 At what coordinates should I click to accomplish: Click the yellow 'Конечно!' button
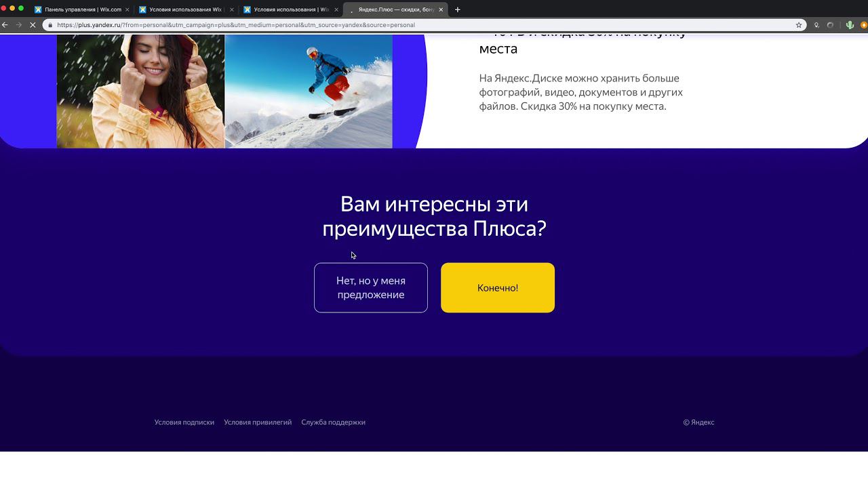point(498,288)
